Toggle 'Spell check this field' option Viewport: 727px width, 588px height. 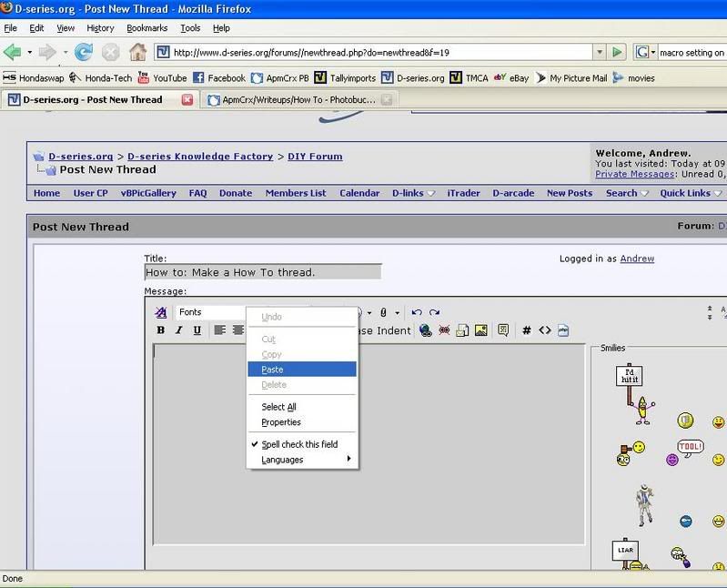pos(299,444)
